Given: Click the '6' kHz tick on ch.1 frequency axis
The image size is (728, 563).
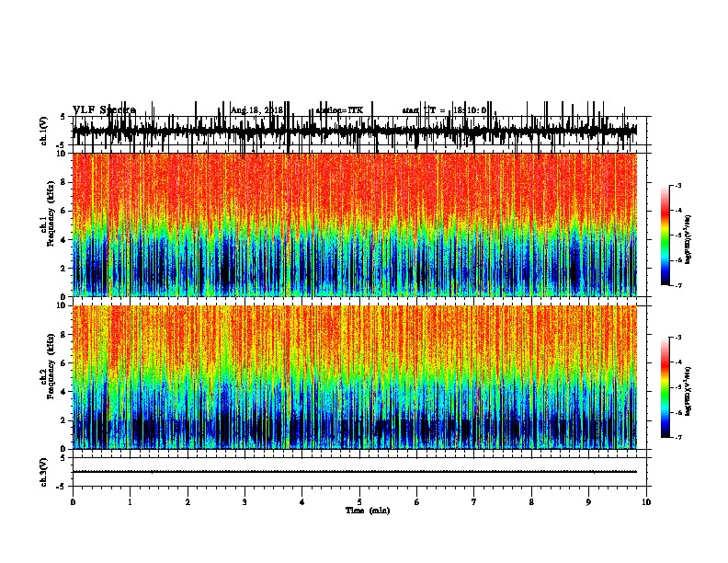Looking at the screenshot, I should 64,211.
